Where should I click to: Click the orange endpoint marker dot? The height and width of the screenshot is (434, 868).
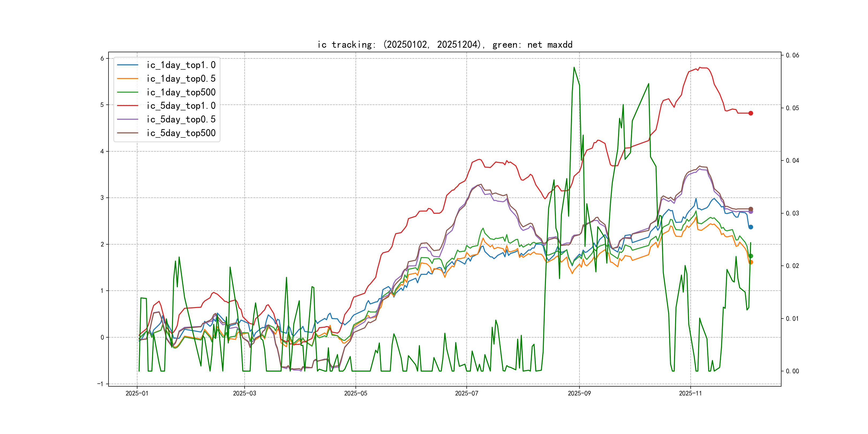(751, 262)
